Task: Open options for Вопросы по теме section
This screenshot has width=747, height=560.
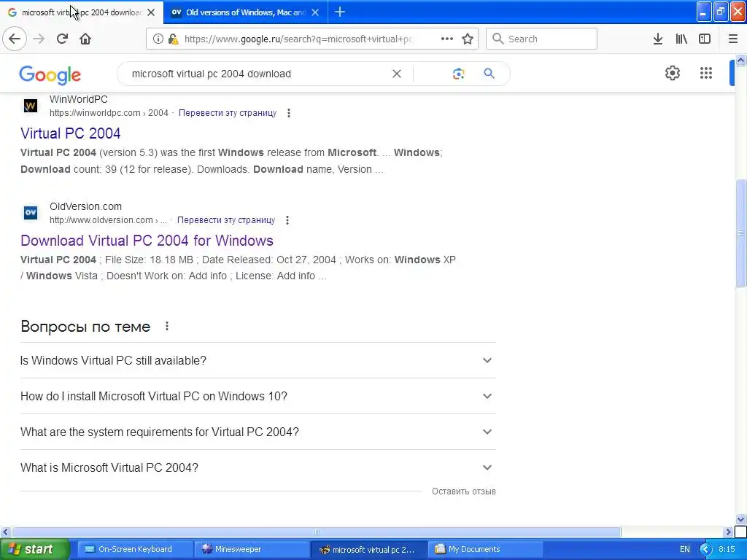Action: (167, 326)
